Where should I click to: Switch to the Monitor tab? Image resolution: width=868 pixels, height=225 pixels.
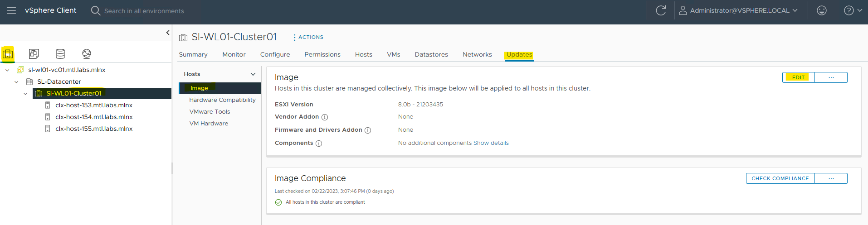(234, 54)
